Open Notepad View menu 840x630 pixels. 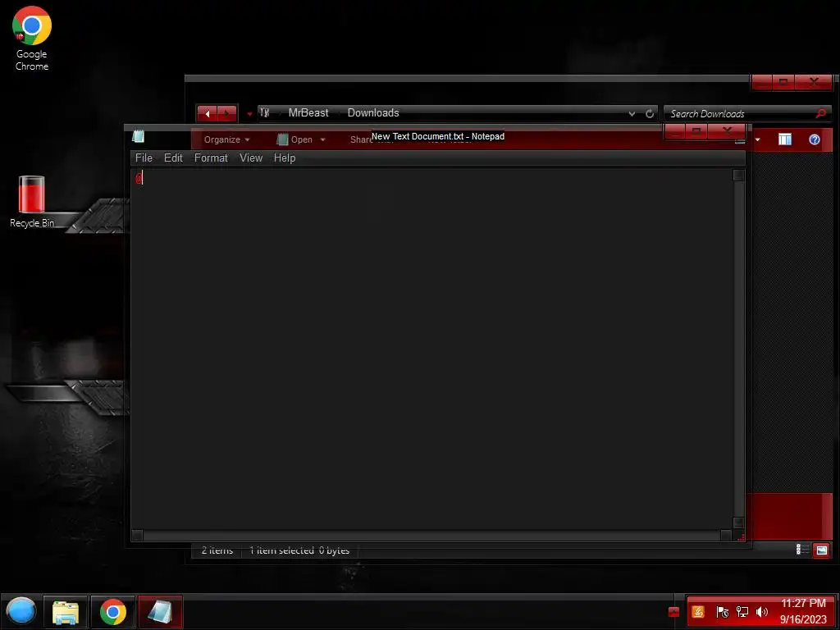(x=251, y=157)
